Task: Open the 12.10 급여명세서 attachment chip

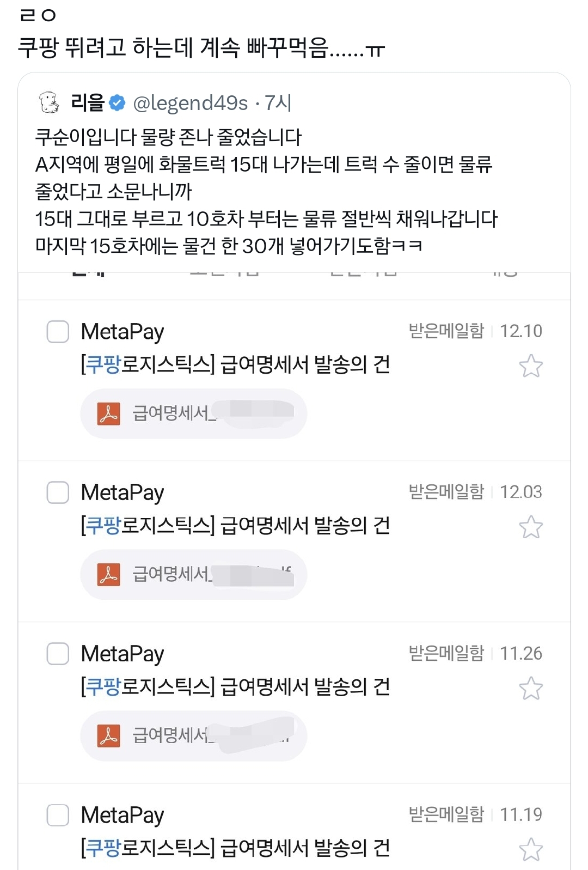Action: [193, 413]
